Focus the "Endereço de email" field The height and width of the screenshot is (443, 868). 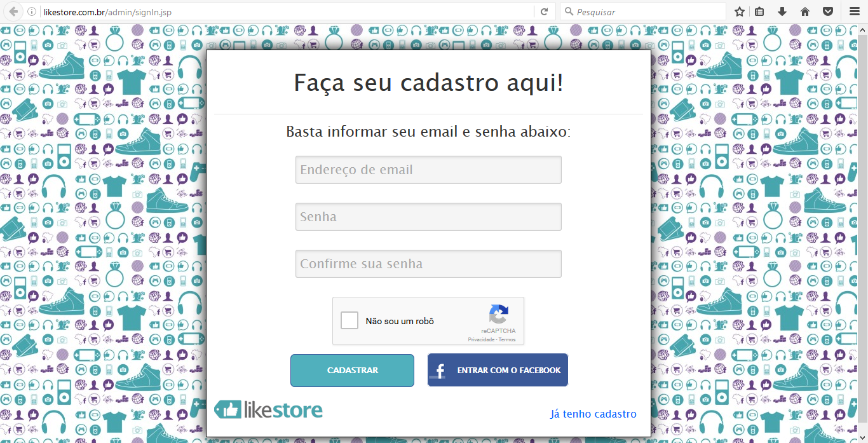click(x=428, y=170)
